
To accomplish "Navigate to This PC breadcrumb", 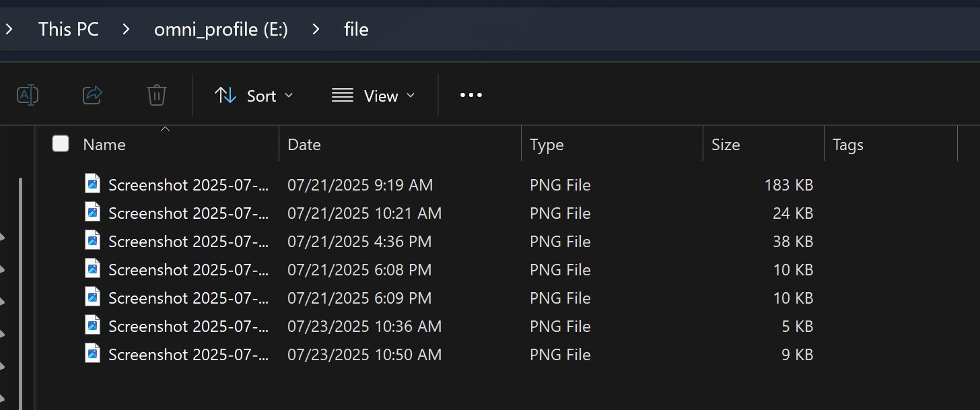I will pyautogui.click(x=69, y=30).
